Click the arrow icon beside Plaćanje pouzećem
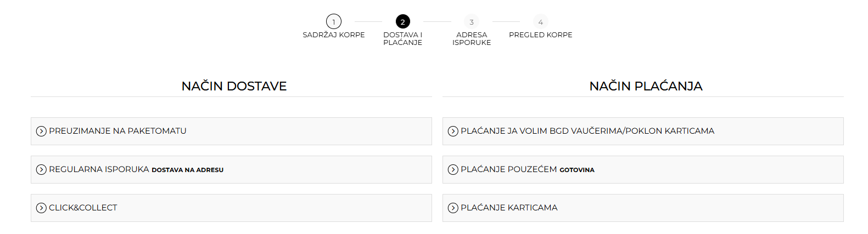 [x=453, y=169]
